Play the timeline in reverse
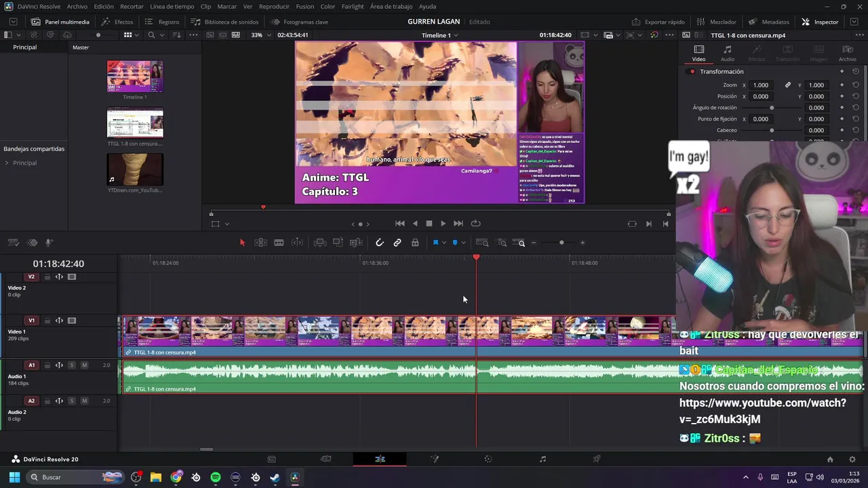Viewport: 868px width, 488px height. coord(415,224)
